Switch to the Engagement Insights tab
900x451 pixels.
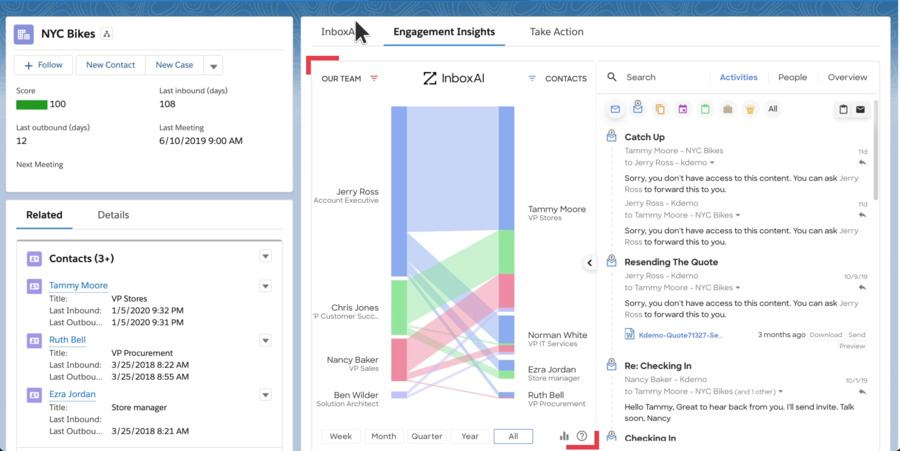coord(444,32)
